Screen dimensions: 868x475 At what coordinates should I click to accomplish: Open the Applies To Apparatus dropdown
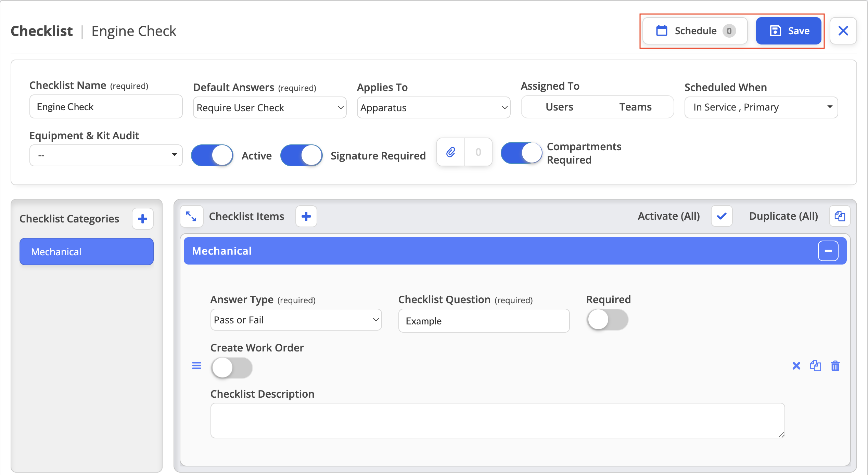(x=434, y=108)
